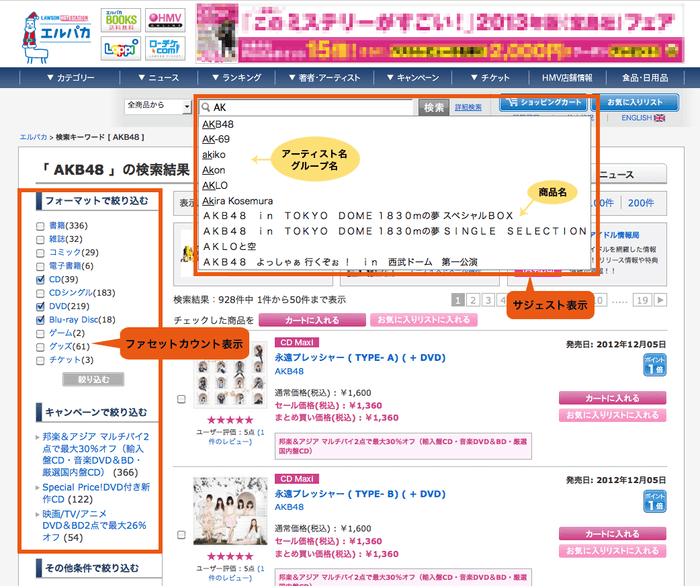The width and height of the screenshot is (700, 586).
Task: Expand チケット navigation menu
Action: tap(490, 78)
